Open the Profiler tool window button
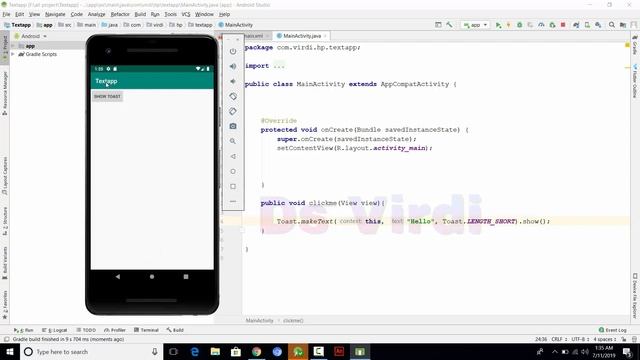Screen dimensions: 640x360 [x=115, y=330]
